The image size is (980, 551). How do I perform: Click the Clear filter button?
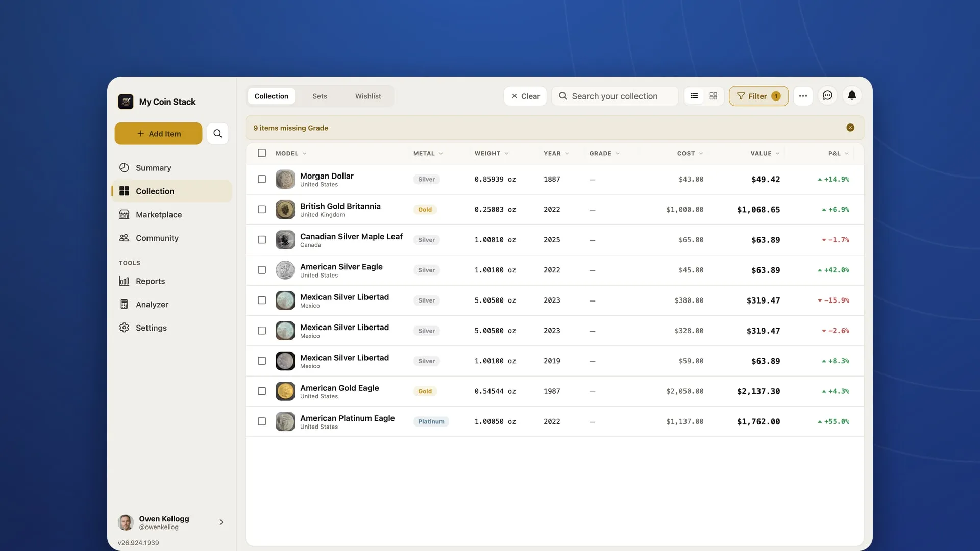[525, 96]
